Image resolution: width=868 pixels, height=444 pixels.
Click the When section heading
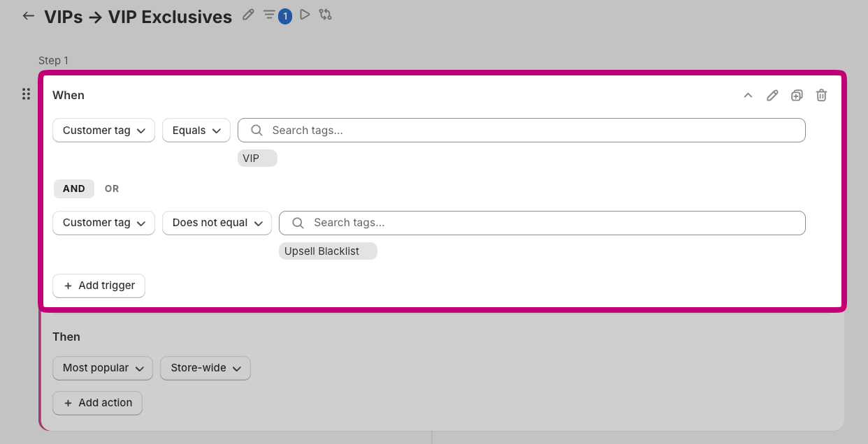68,95
